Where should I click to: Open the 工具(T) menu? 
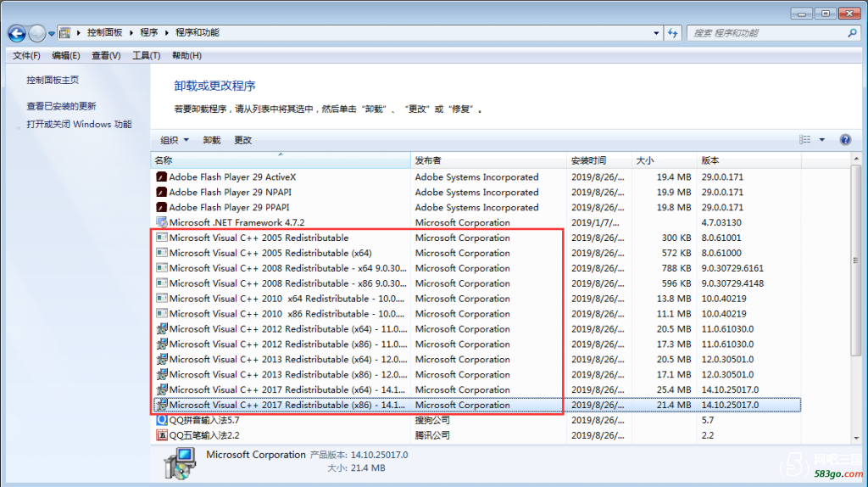146,55
